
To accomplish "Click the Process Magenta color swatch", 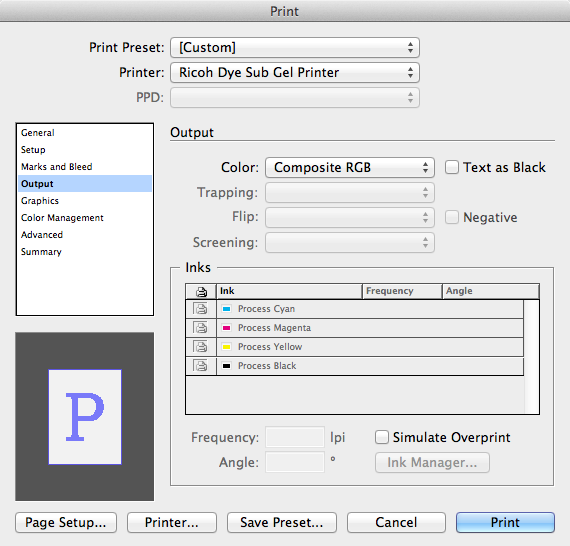I will [x=226, y=328].
